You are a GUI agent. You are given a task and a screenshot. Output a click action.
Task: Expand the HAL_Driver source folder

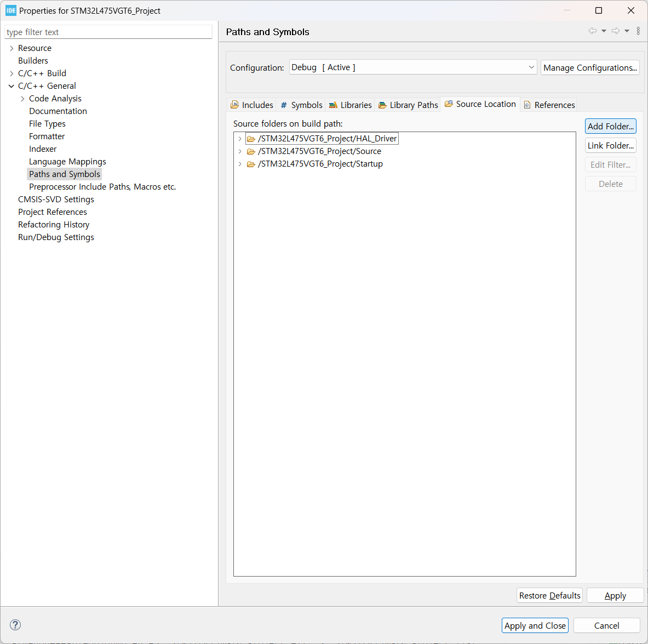(x=240, y=139)
